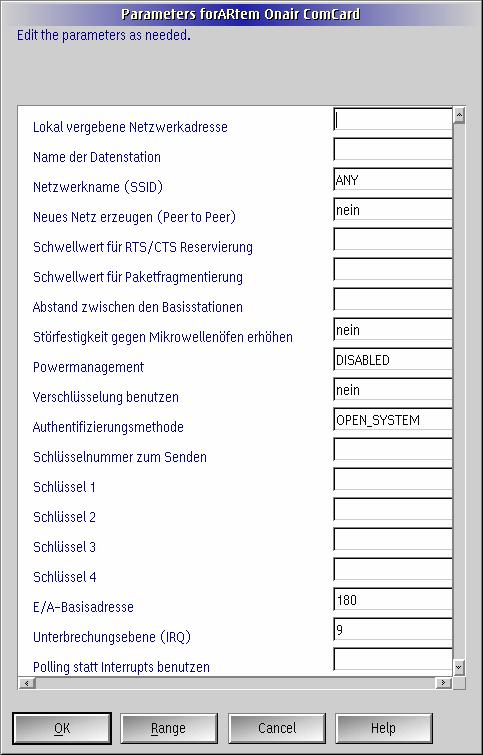Click the label 'Störfestigkeit gegen Mikrowellenöfen erhöhen'
This screenshot has height=755, width=483.
pyautogui.click(x=163, y=337)
